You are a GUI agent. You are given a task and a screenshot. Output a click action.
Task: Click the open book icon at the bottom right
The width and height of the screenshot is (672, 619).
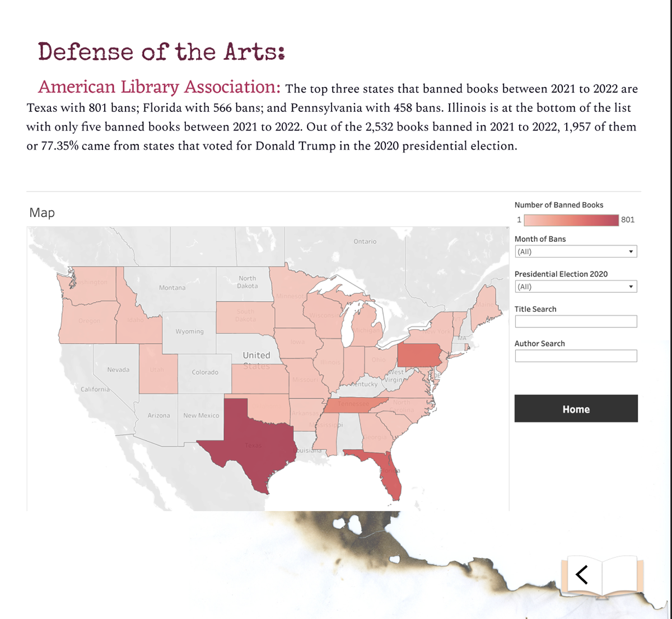tap(603, 577)
